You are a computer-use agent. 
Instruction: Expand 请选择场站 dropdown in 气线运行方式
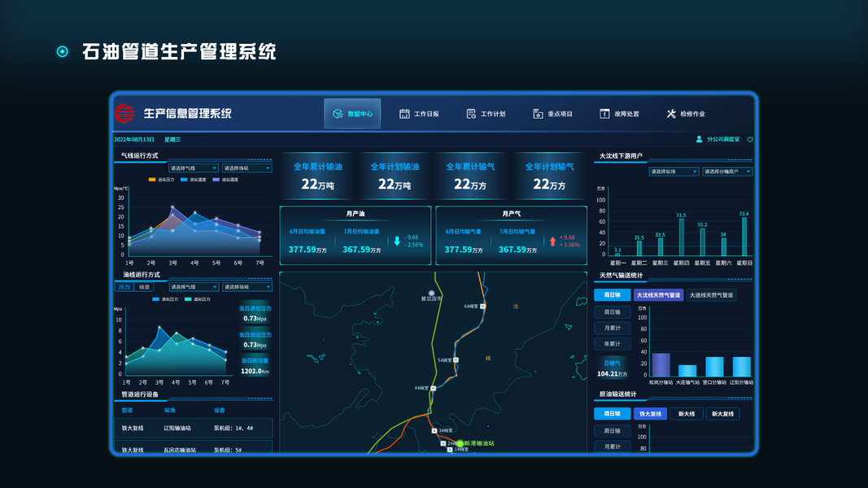[x=246, y=168]
